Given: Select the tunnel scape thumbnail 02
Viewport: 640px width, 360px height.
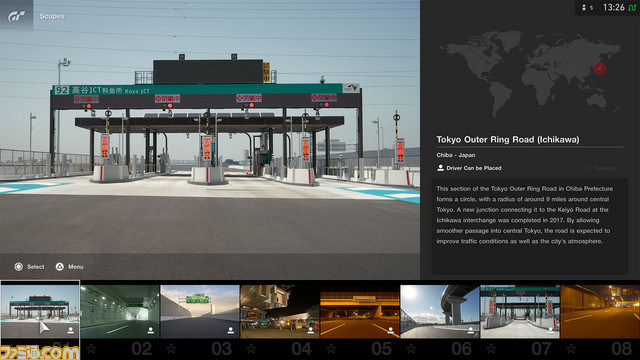Looking at the screenshot, I should [x=120, y=311].
